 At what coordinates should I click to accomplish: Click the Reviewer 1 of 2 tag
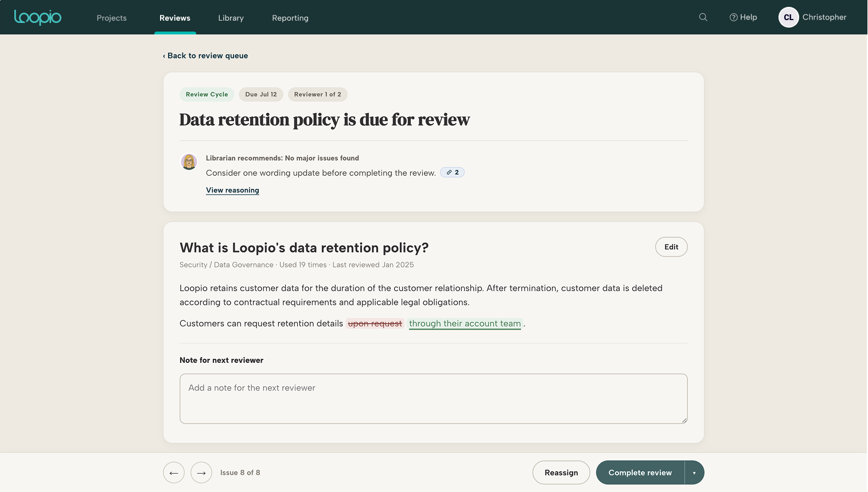tap(318, 94)
